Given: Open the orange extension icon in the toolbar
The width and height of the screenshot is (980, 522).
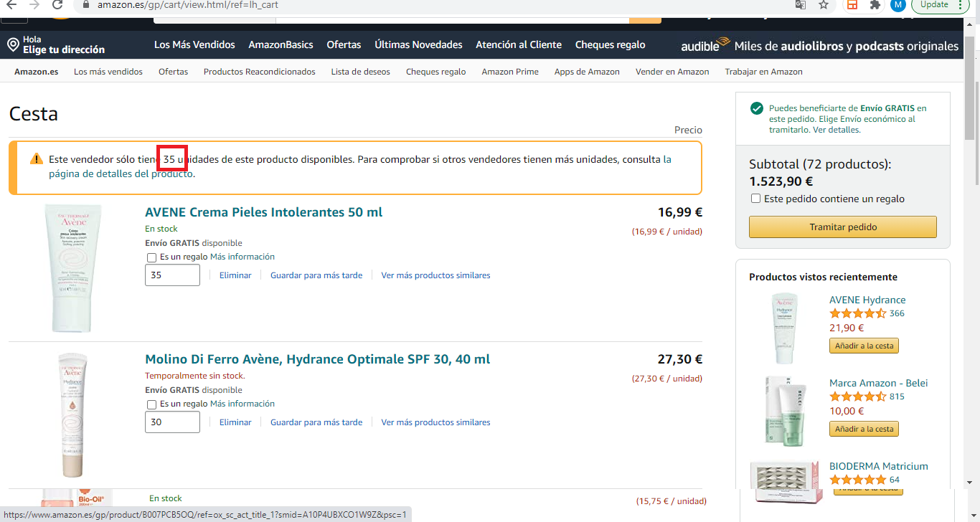Looking at the screenshot, I should pyautogui.click(x=852, y=5).
